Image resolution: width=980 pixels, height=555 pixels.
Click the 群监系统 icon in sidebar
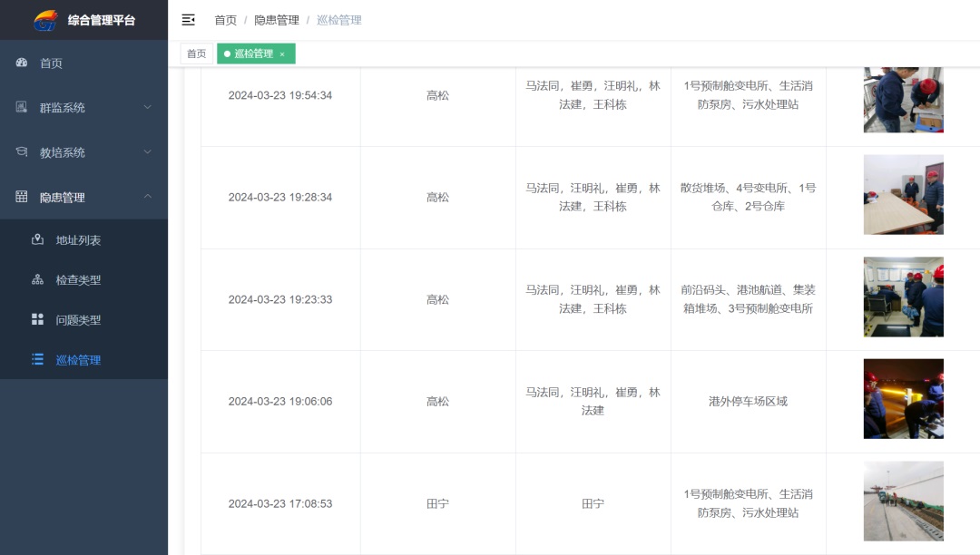(x=23, y=107)
